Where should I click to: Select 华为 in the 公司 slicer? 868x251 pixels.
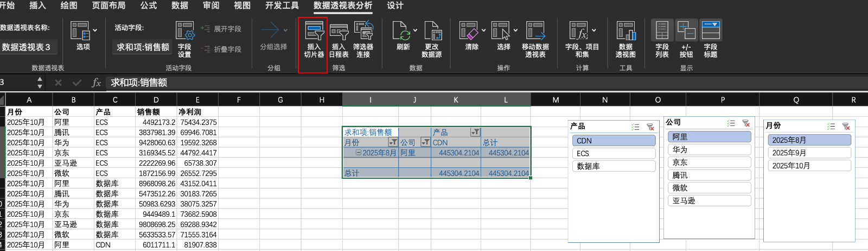709,149
